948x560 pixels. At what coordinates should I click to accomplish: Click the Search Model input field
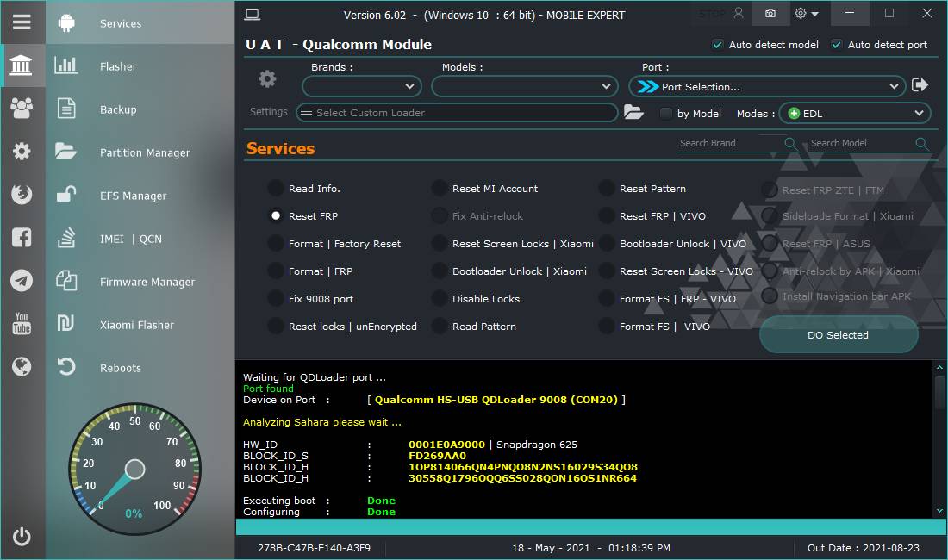(861, 143)
